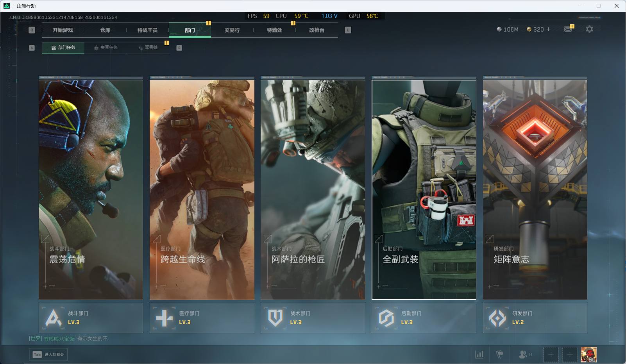Select the 战斗部门 LV.3 department button
The width and height of the screenshot is (626, 364).
[91, 318]
